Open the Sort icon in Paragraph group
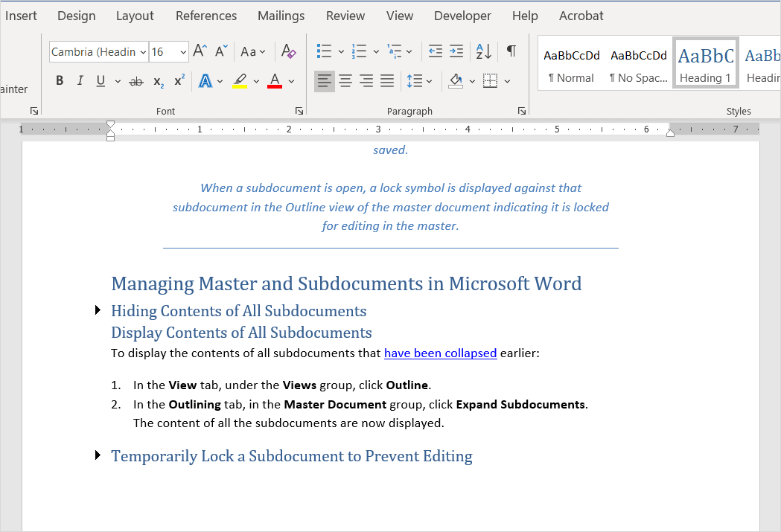This screenshot has height=532, width=781. click(482, 51)
